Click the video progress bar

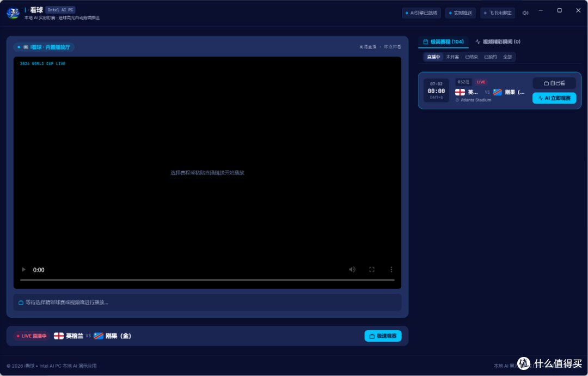tap(207, 280)
